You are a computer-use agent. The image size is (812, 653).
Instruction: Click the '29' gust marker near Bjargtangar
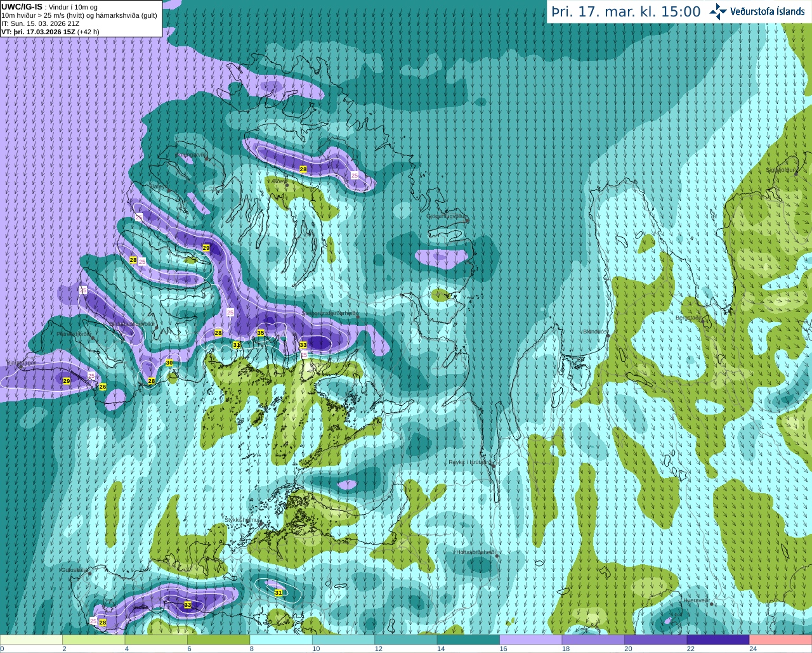click(x=67, y=381)
